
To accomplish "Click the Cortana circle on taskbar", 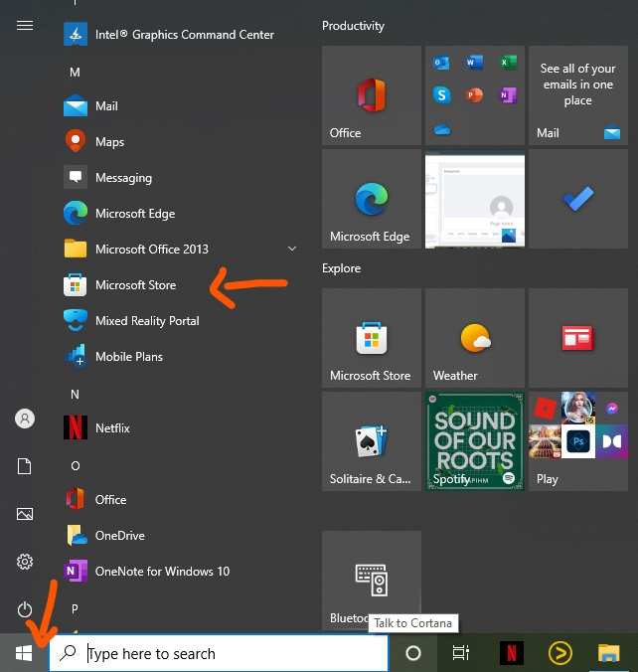I will click(x=413, y=653).
